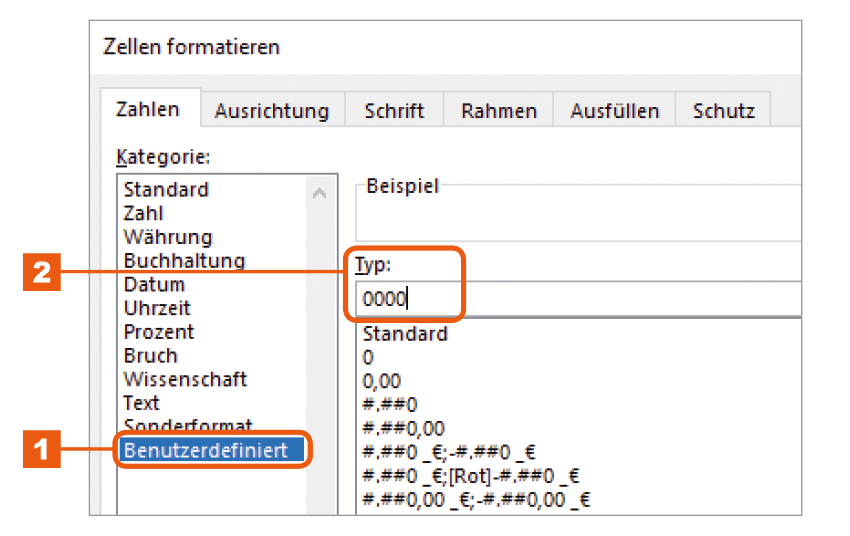Click into the Typ input field
This screenshot has width=850, height=536.
[x=578, y=299]
